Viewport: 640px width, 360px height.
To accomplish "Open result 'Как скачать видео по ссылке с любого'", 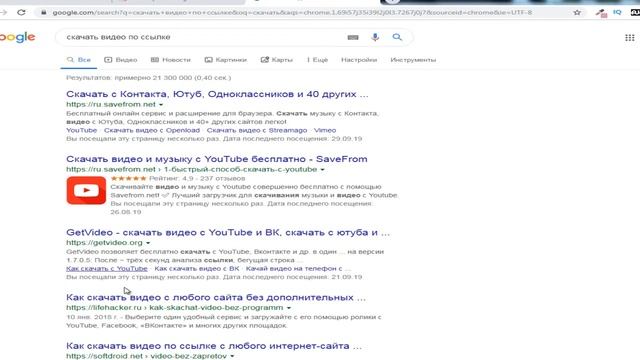I will click(214, 346).
